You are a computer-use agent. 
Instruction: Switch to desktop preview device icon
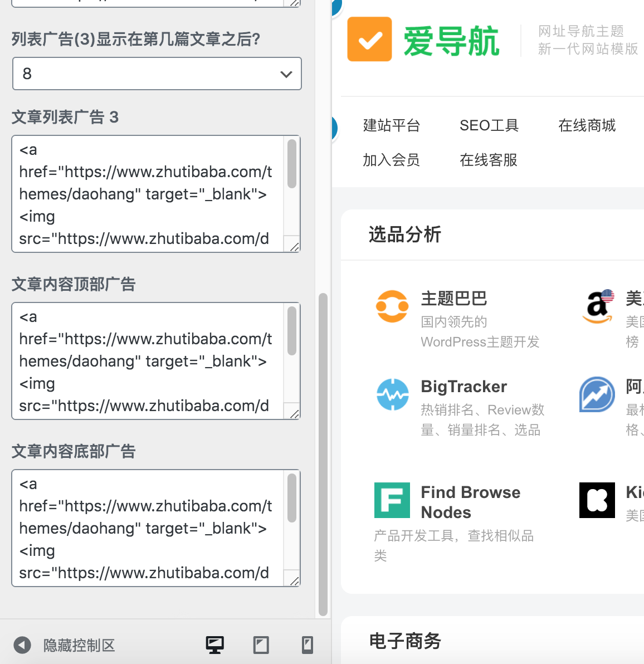click(x=214, y=645)
